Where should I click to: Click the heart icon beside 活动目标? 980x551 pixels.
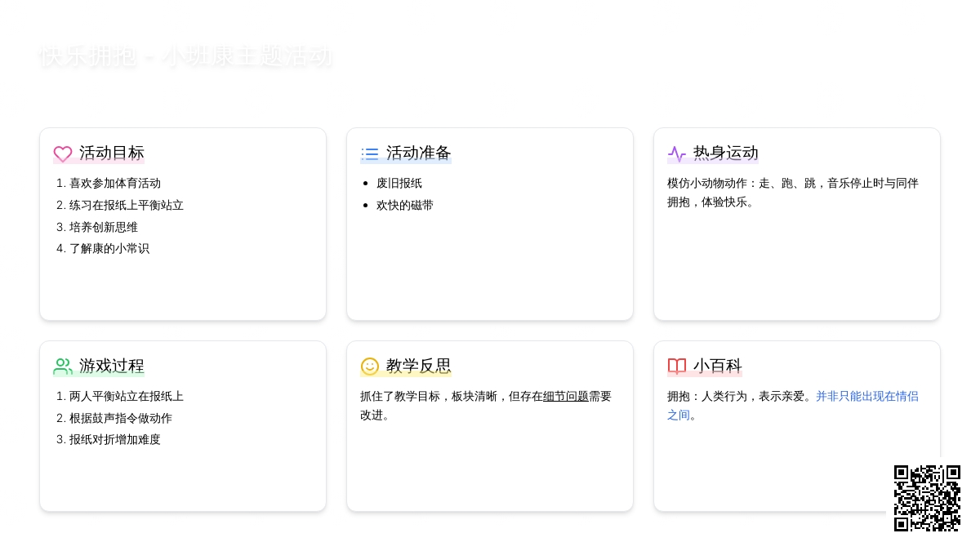(63, 153)
